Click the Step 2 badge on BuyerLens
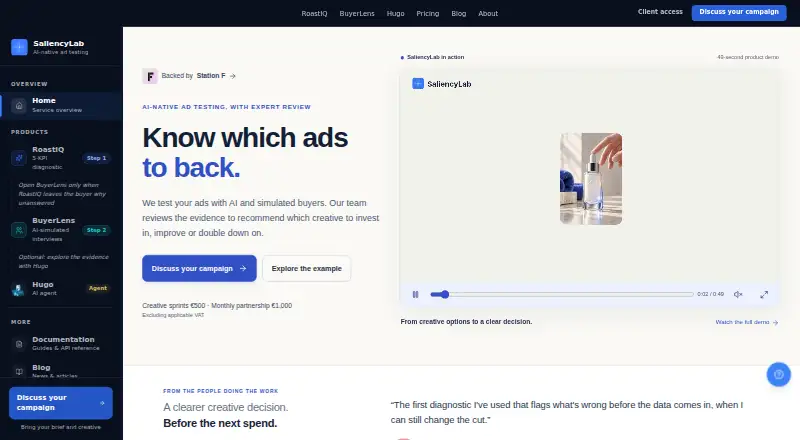Screen dimensions: 800x440 (96, 230)
